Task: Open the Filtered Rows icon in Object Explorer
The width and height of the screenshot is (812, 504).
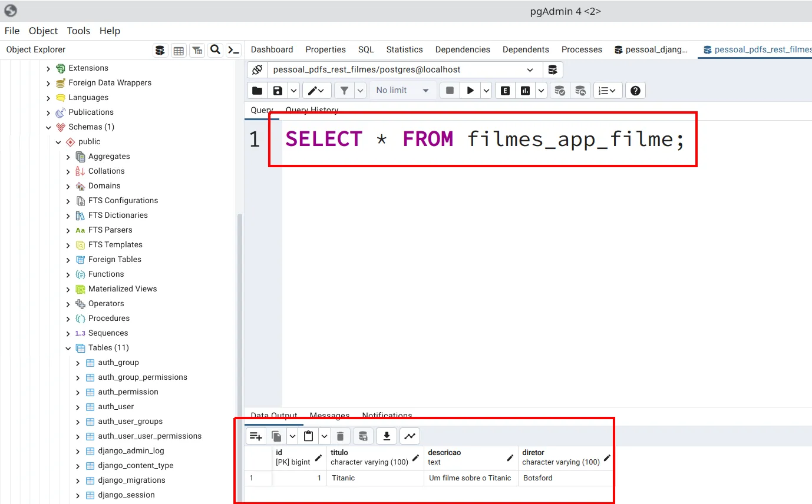Action: (197, 50)
